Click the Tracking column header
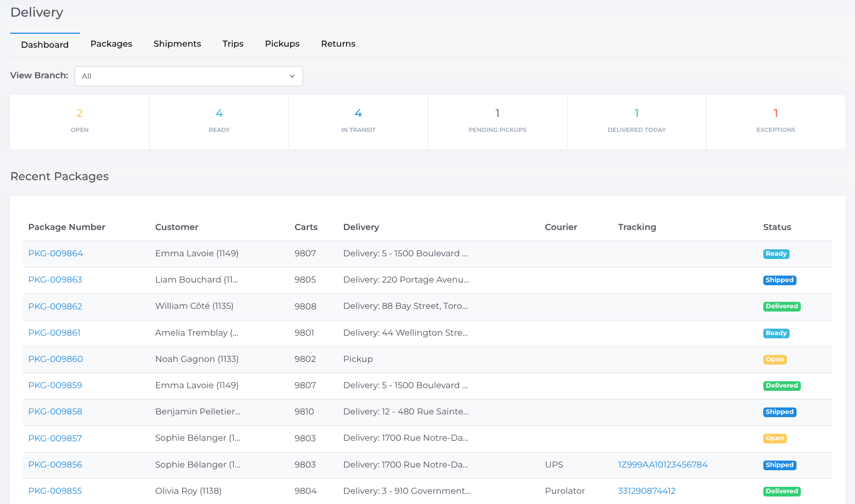 coord(637,227)
